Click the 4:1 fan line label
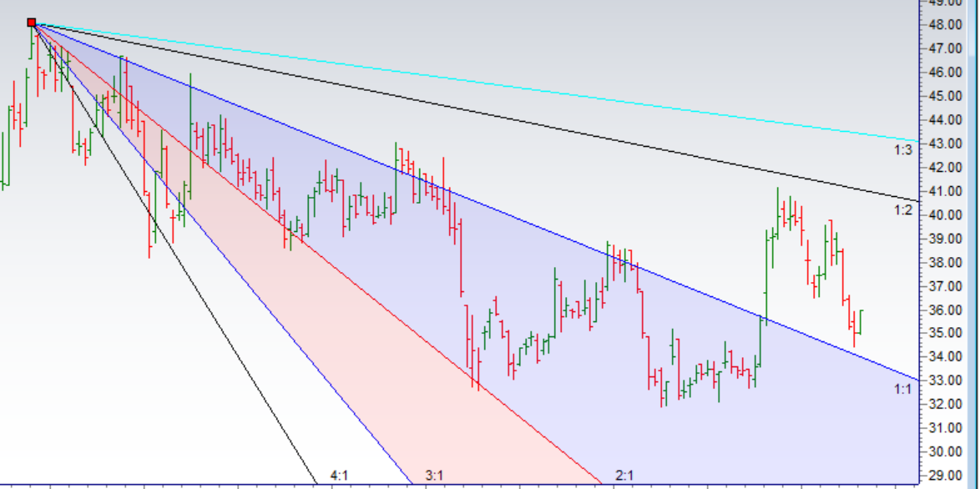980x489 pixels. click(x=339, y=476)
